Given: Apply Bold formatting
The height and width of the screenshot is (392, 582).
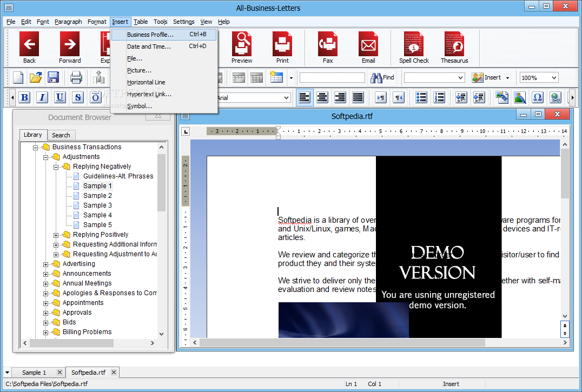Looking at the screenshot, I should [24, 97].
